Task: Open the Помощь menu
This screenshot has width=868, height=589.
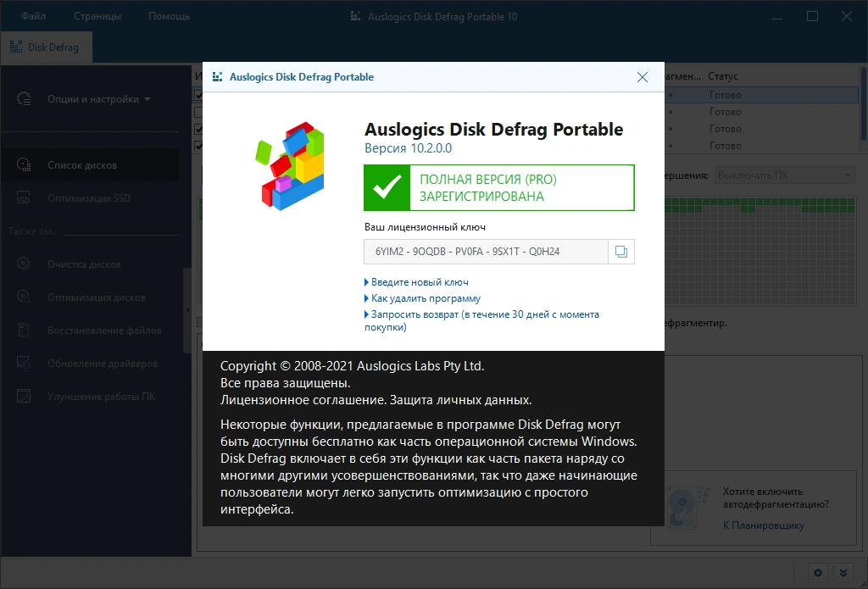Action: click(x=169, y=16)
